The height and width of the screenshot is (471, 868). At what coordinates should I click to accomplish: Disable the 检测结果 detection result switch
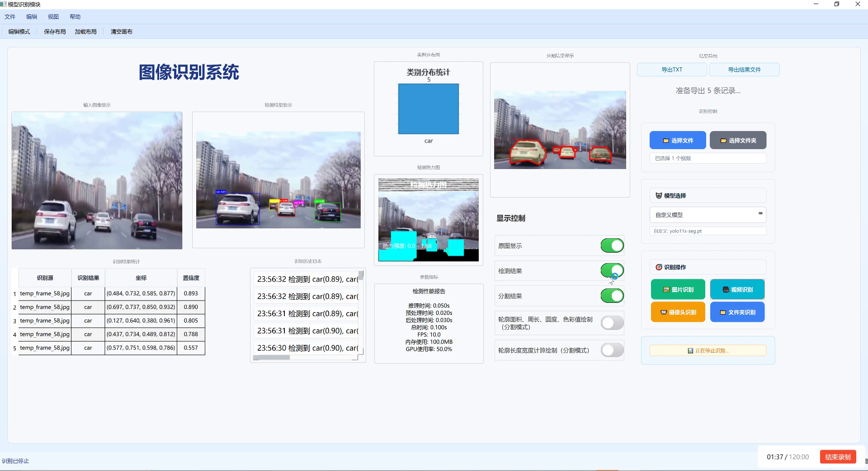(x=611, y=271)
